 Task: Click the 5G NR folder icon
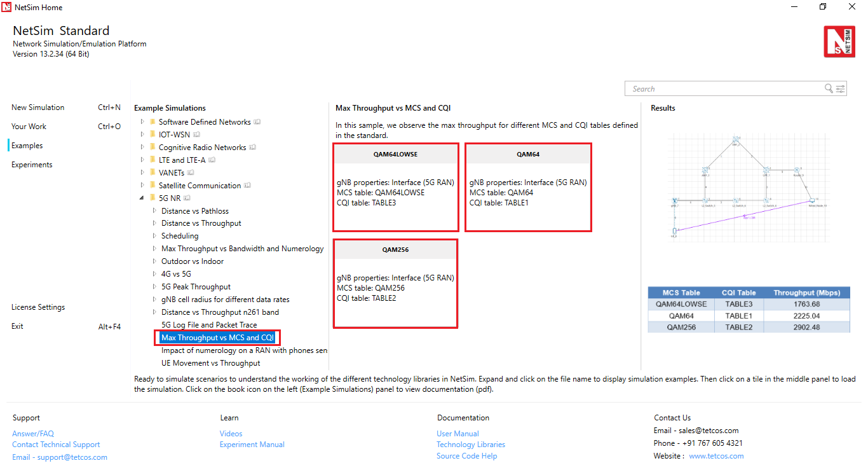point(152,198)
